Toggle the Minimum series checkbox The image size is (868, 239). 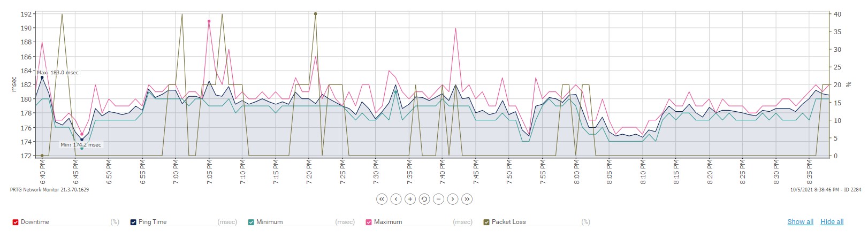tap(251, 222)
